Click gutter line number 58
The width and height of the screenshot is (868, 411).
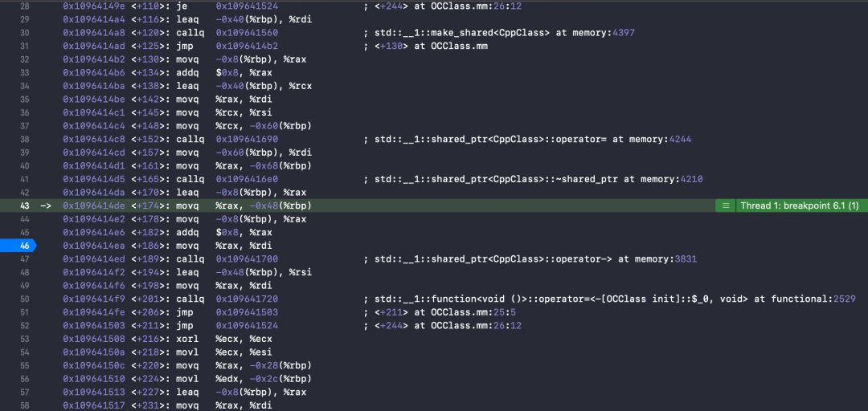pyautogui.click(x=25, y=405)
